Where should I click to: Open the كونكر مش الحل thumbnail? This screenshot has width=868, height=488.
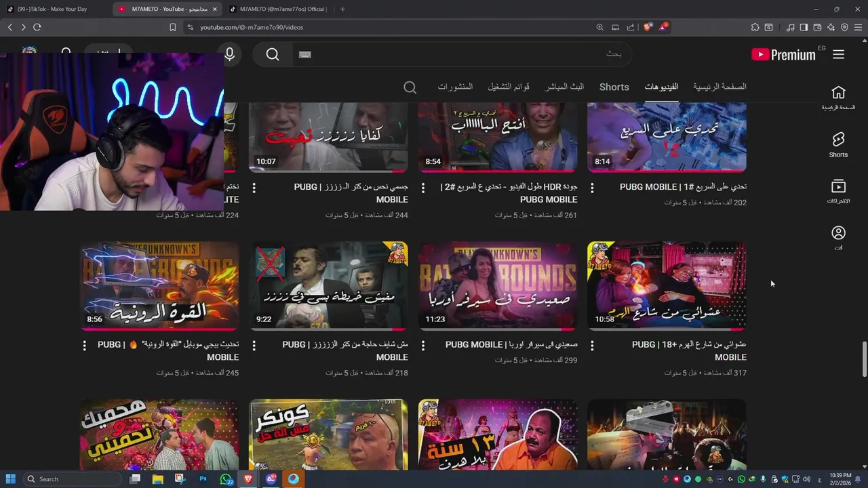point(328,434)
